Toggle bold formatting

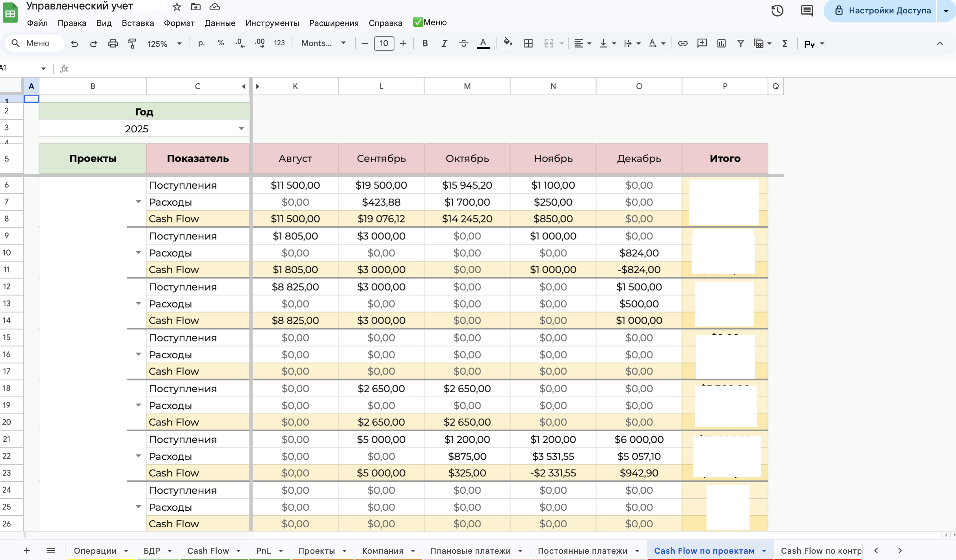click(x=425, y=43)
